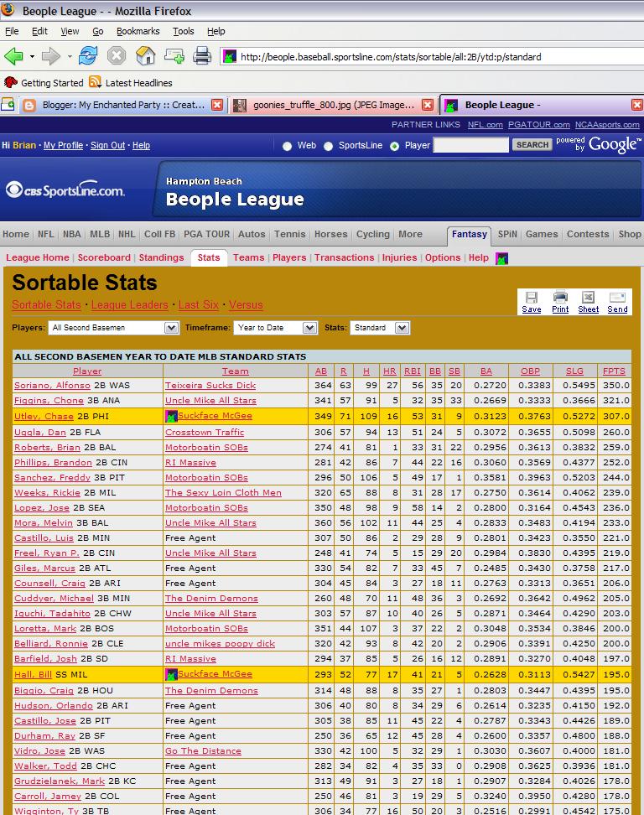Open the Crosstown Traffic team link
Viewport: 644px width, 815px height.
205,432
